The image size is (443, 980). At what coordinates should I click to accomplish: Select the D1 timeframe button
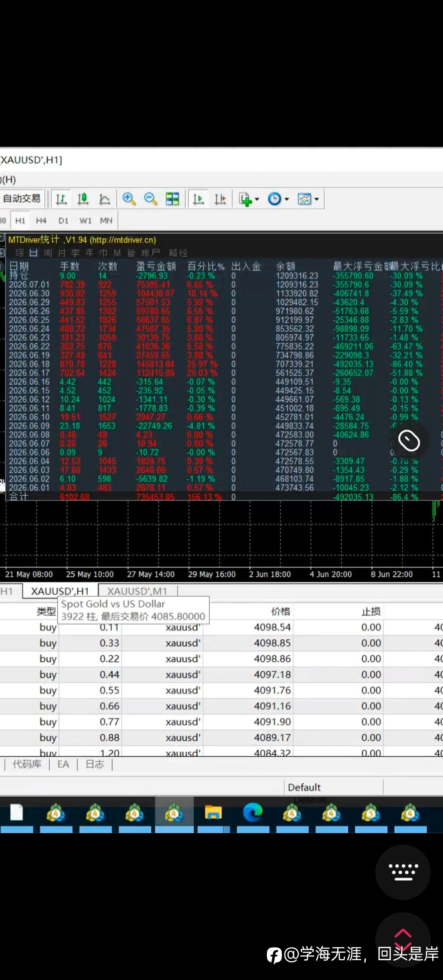click(x=63, y=221)
